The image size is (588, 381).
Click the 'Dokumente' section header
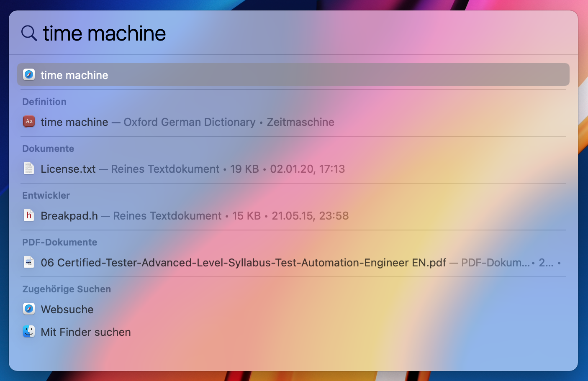48,148
